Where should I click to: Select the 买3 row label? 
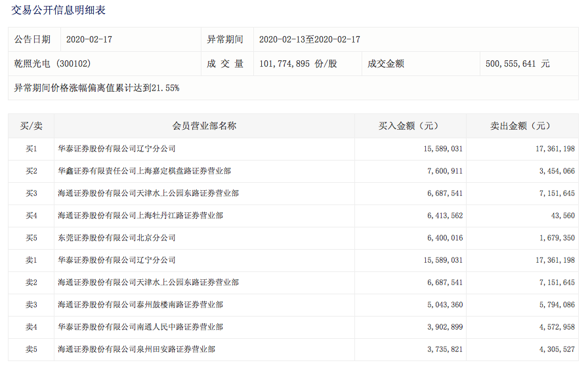point(31,193)
